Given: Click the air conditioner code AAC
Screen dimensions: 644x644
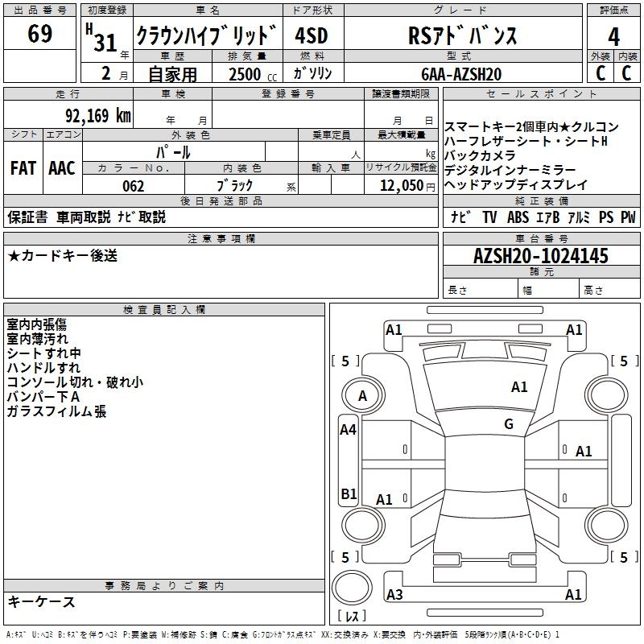Looking at the screenshot, I should pos(62,168).
